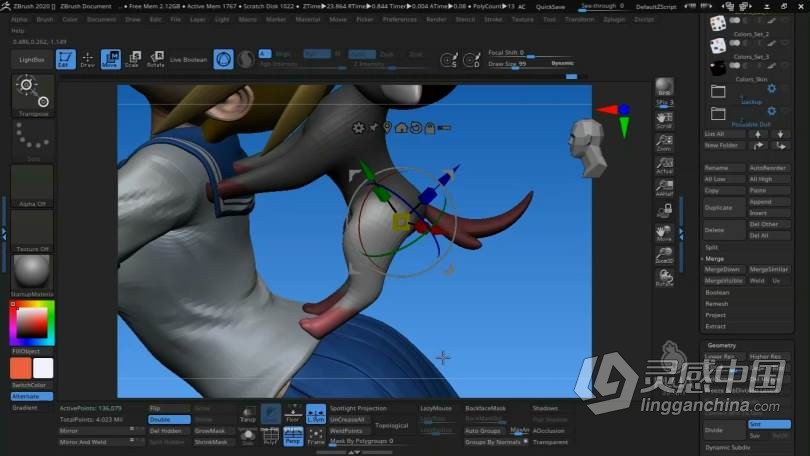Select the white secondary color swatch

[x=43, y=368]
